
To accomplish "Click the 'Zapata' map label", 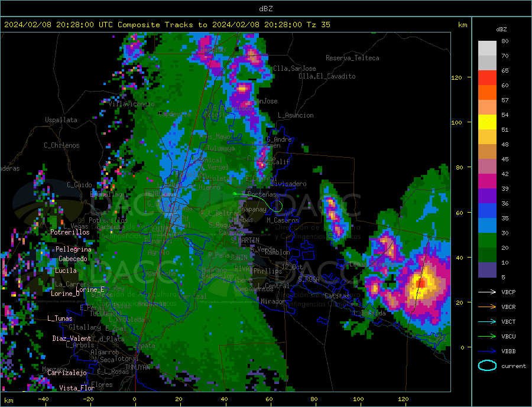I will (x=145, y=346).
